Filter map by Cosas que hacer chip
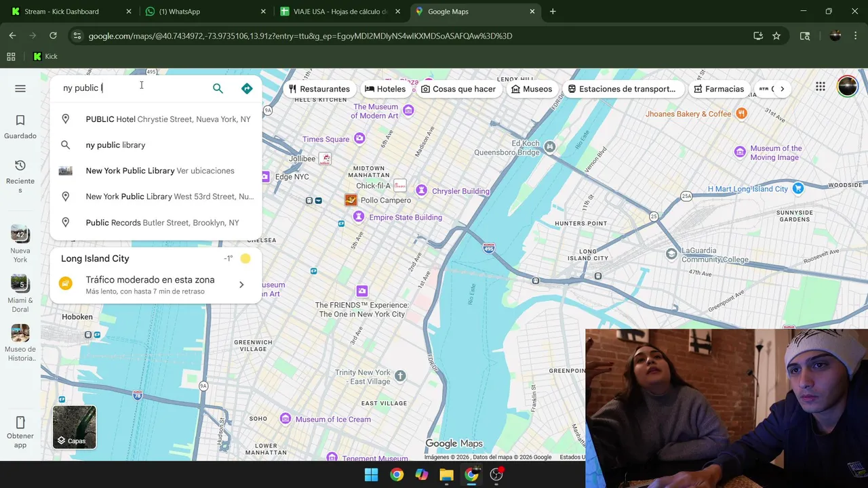 458,89
